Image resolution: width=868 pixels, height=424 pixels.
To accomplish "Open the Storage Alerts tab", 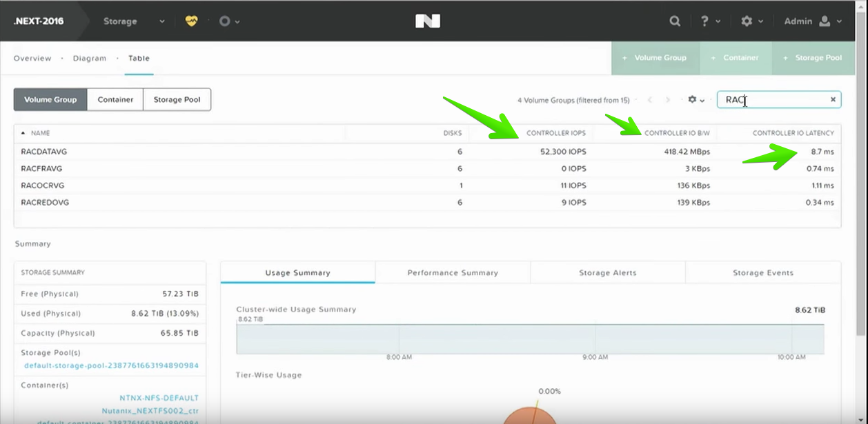I will pyautogui.click(x=608, y=272).
